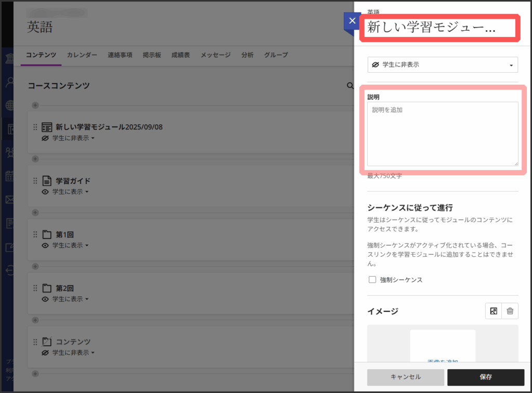Click the folder icon next to 第2回

(x=47, y=288)
